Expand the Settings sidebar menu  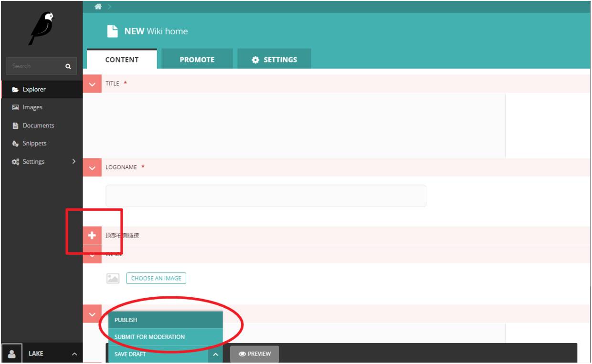coord(42,161)
